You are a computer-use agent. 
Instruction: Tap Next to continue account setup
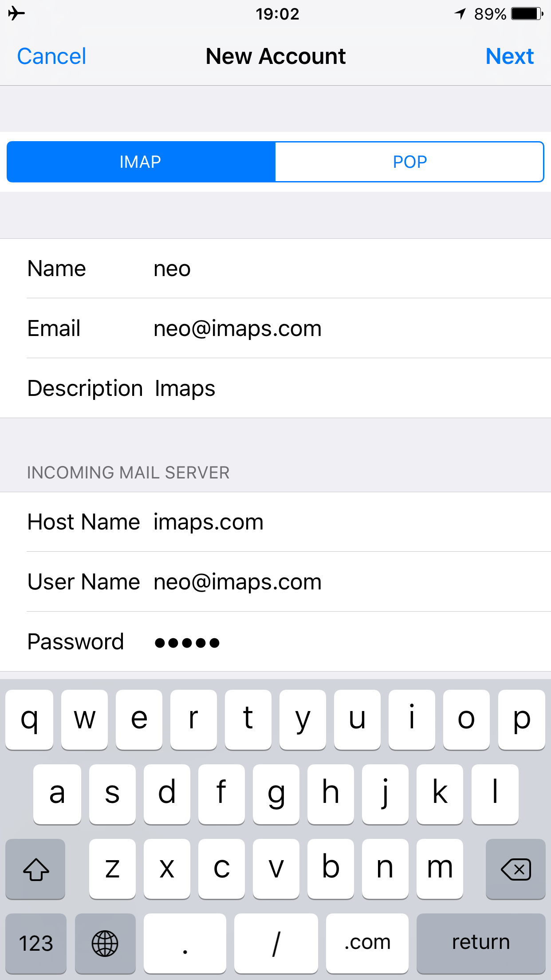pos(509,56)
